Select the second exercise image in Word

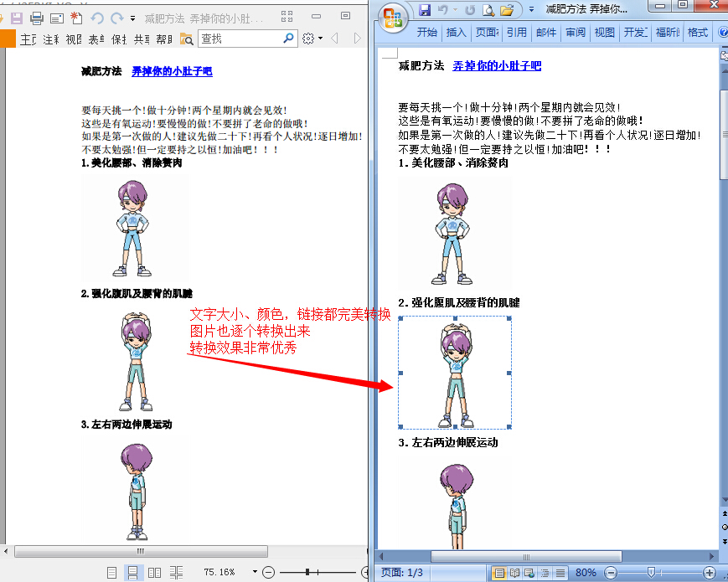[455, 373]
